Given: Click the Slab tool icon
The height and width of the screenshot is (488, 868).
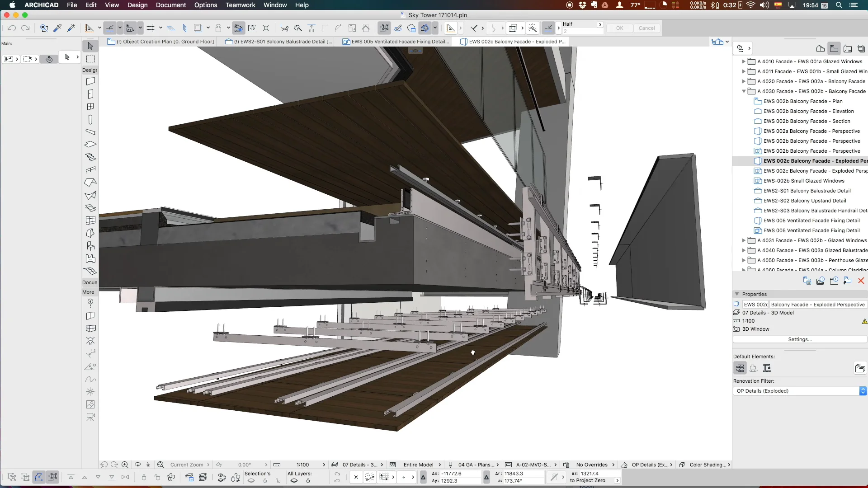Looking at the screenshot, I should click(x=90, y=145).
